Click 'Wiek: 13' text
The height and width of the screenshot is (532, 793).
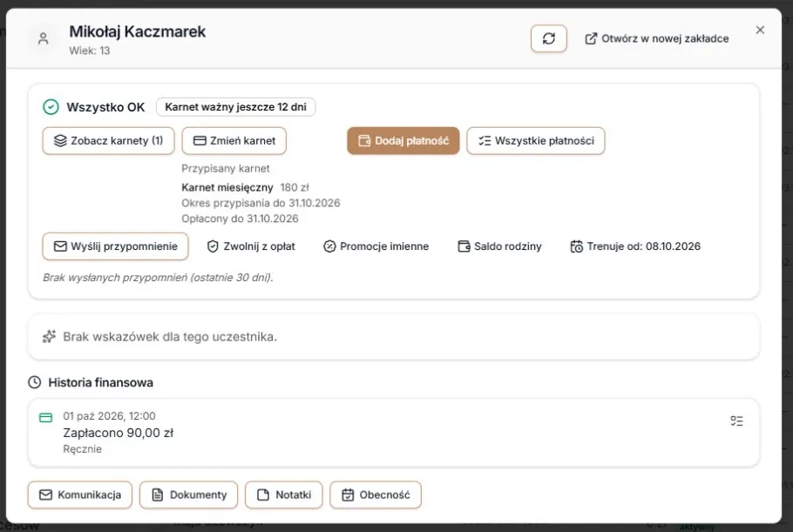point(90,51)
